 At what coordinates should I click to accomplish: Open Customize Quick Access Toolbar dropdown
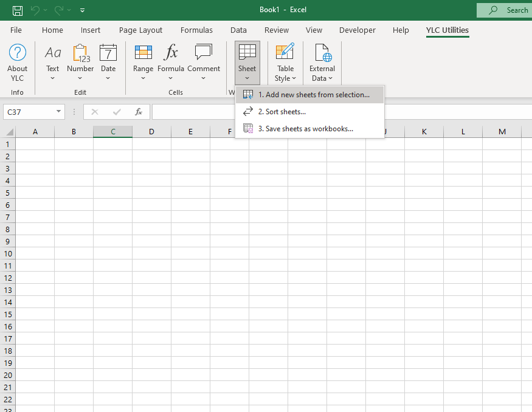pos(83,10)
